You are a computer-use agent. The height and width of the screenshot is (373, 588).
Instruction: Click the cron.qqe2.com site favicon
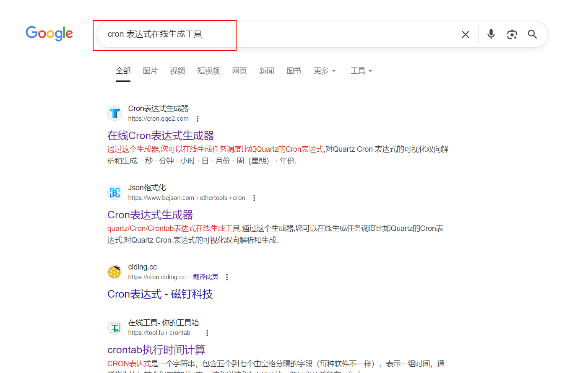tap(114, 113)
